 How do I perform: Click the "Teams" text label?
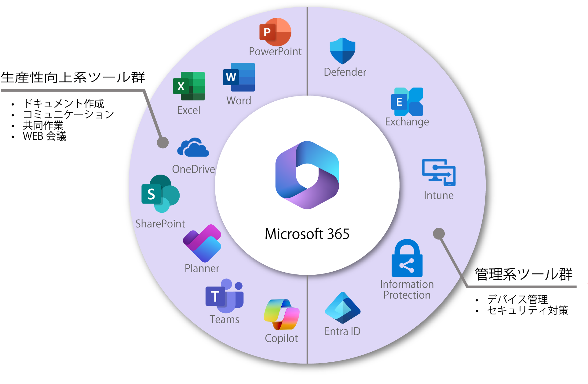(225, 319)
